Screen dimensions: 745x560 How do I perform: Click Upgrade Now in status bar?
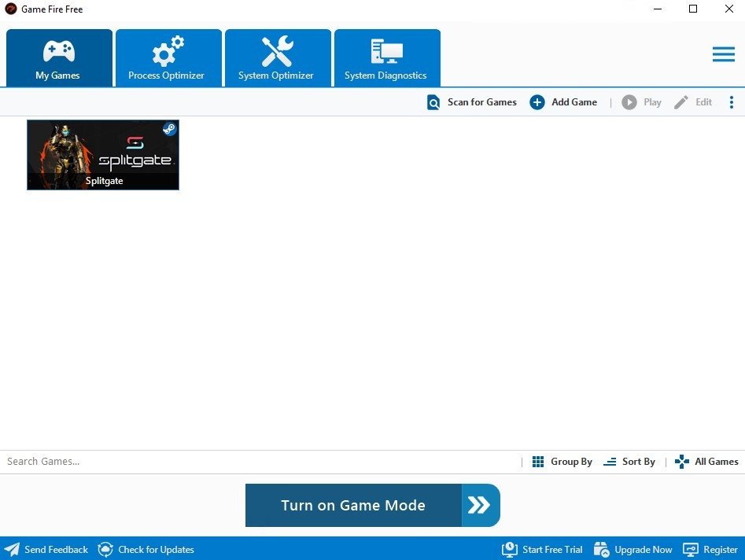click(x=633, y=550)
